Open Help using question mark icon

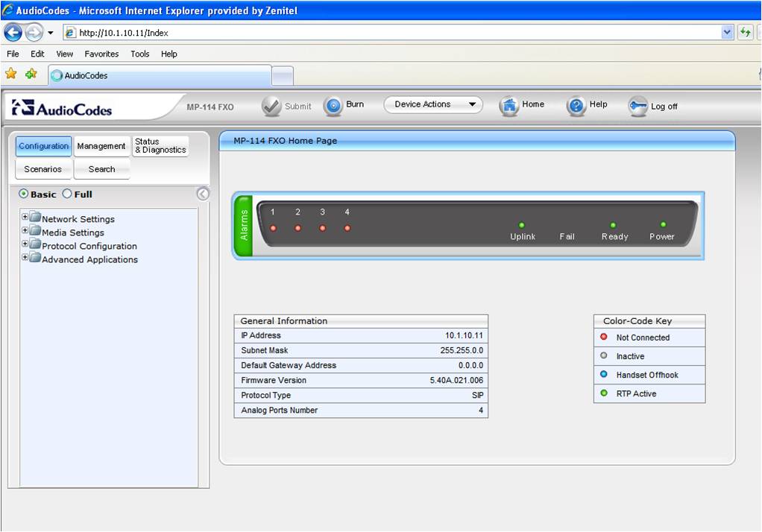[576, 106]
